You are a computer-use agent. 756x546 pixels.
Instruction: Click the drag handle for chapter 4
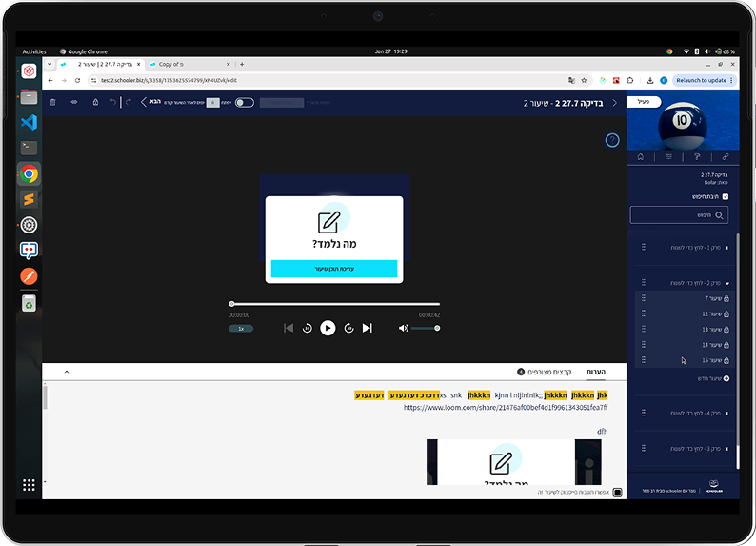644,413
